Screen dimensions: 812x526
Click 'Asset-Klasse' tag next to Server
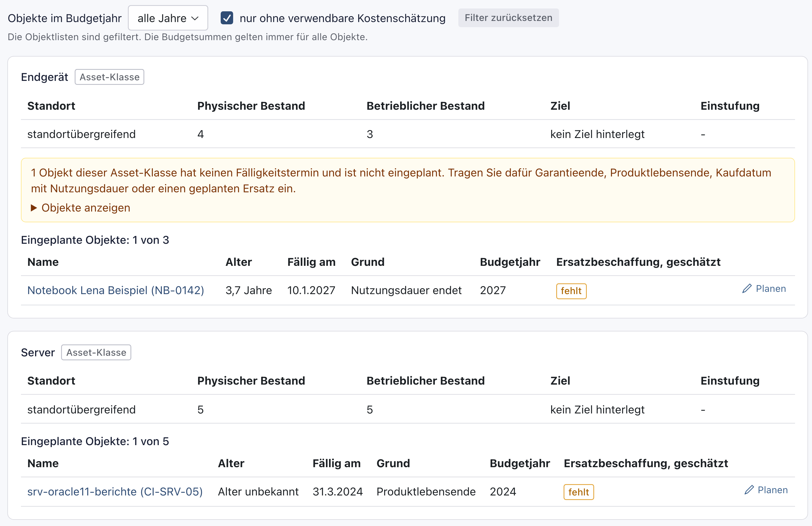tap(96, 352)
